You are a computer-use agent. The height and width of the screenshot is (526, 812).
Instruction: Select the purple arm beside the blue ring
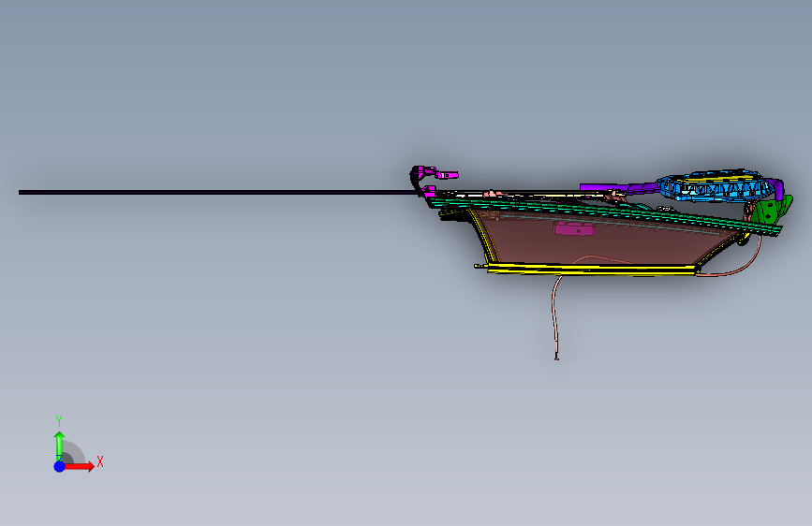(619, 187)
